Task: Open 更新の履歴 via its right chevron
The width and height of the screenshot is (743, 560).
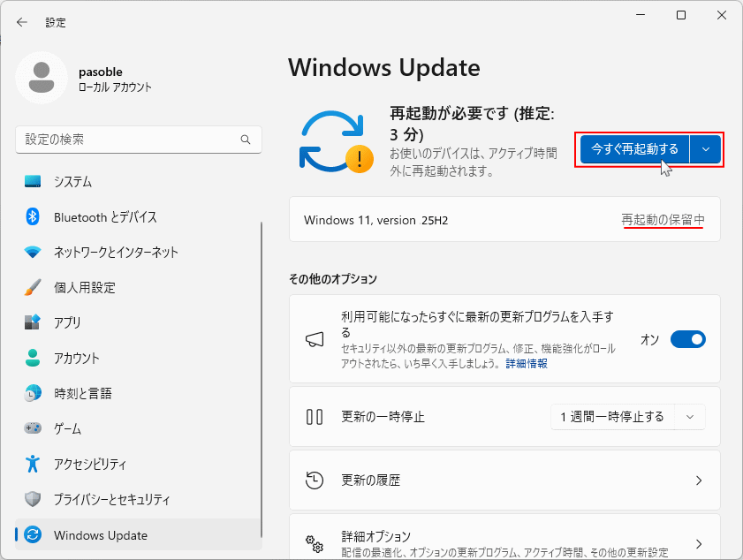Action: click(x=698, y=481)
